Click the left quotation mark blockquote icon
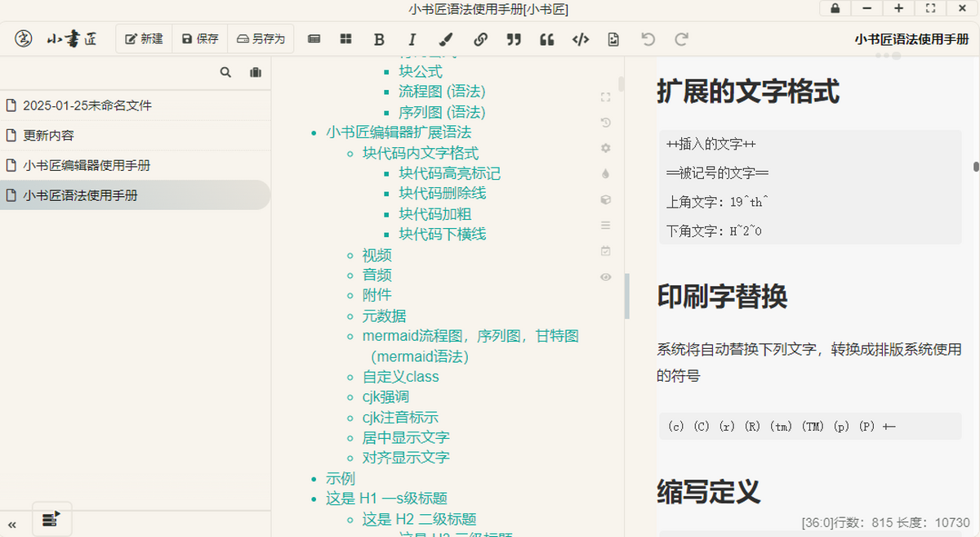This screenshot has height=537, width=980. [547, 39]
